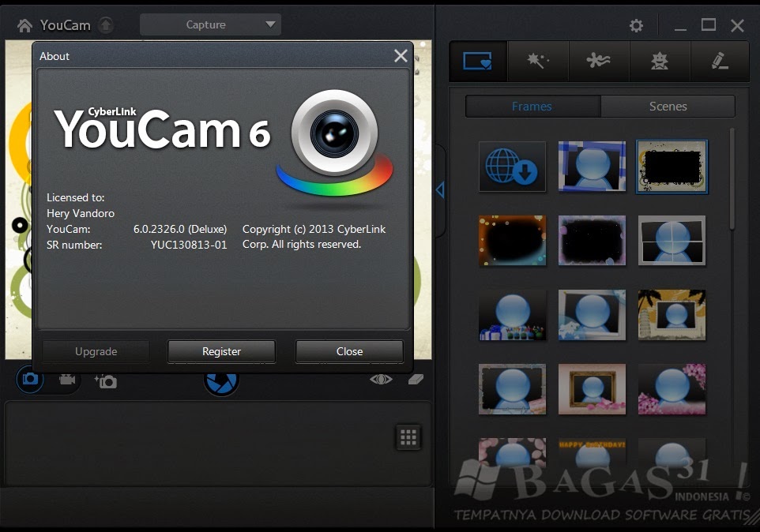Select the pink flowers frame thumbnail
The width and height of the screenshot is (760, 532).
coord(672,389)
